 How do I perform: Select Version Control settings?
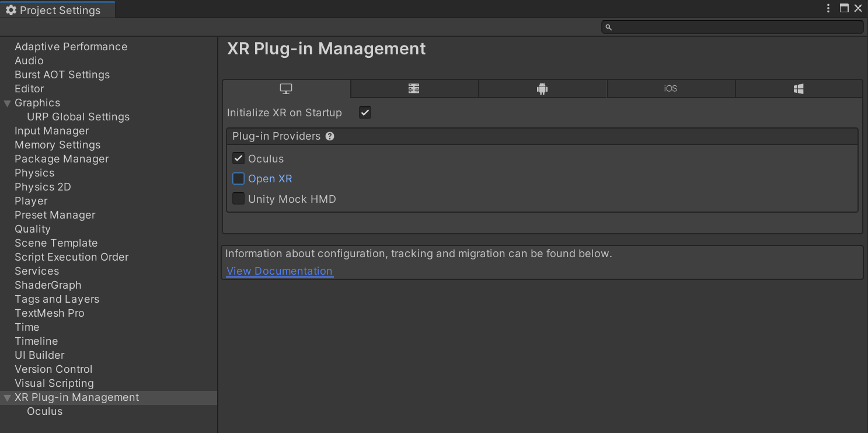[54, 369]
